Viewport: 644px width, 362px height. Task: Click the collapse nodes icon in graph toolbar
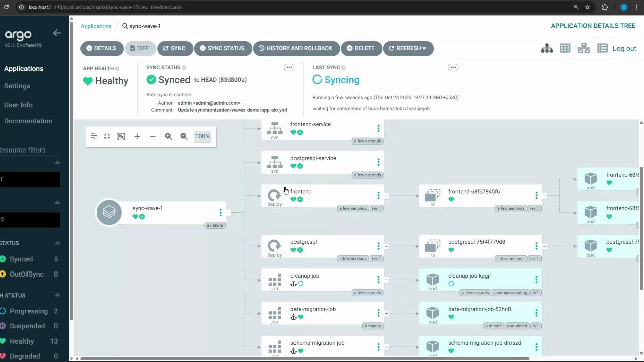click(x=107, y=136)
